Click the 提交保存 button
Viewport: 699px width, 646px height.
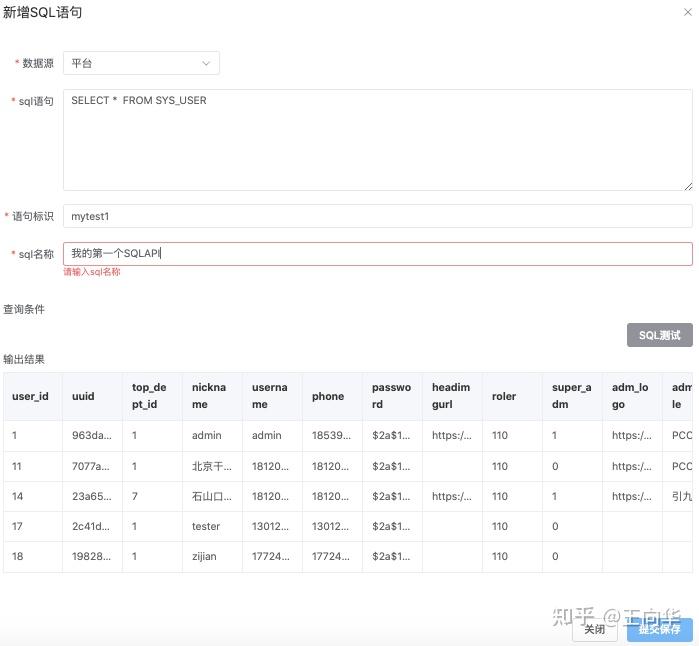coord(659,629)
